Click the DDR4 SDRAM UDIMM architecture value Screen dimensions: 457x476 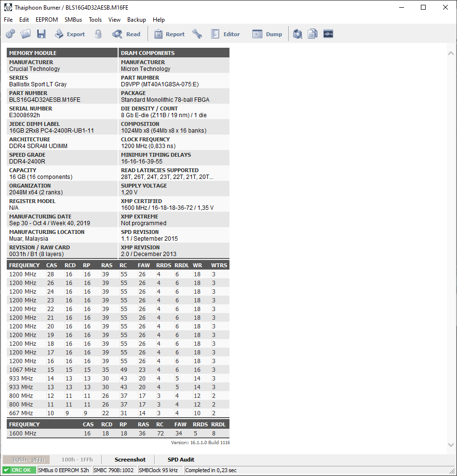[38, 146]
